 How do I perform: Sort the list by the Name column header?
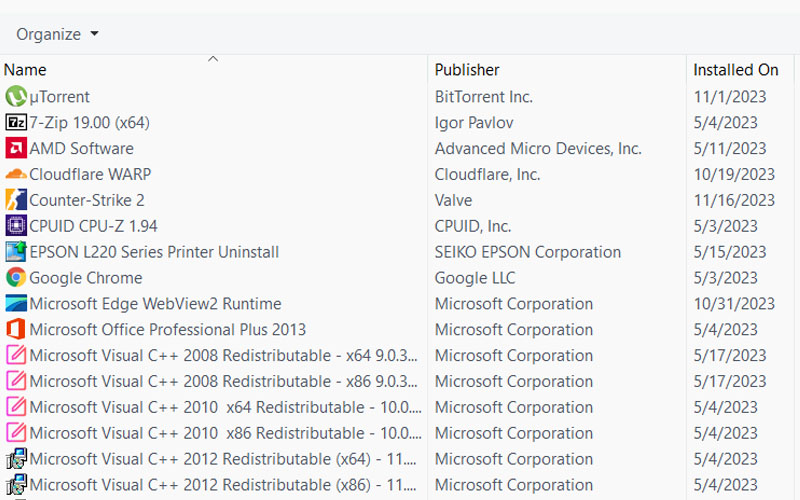(25, 70)
